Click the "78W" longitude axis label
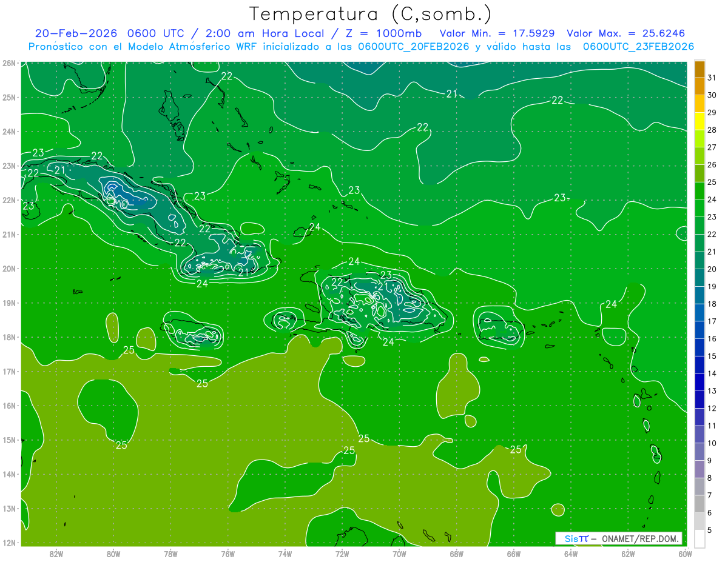 pyautogui.click(x=170, y=554)
